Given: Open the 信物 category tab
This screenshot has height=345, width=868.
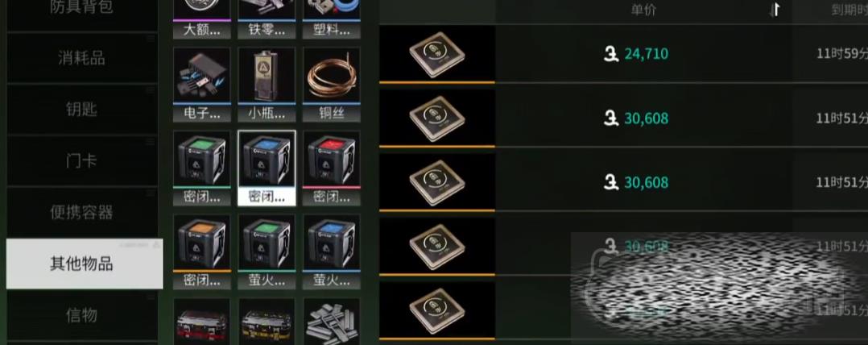Looking at the screenshot, I should coord(82,315).
